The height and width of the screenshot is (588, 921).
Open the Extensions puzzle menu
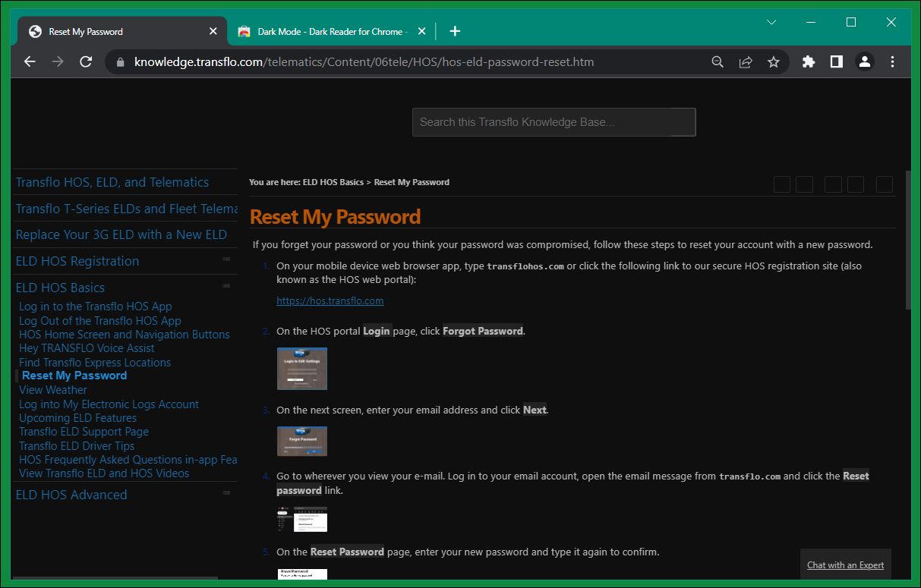point(809,62)
